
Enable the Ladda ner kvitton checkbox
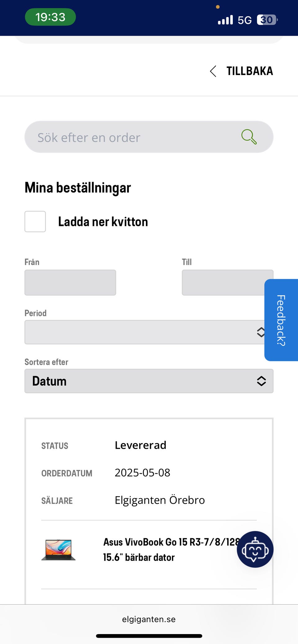click(35, 222)
